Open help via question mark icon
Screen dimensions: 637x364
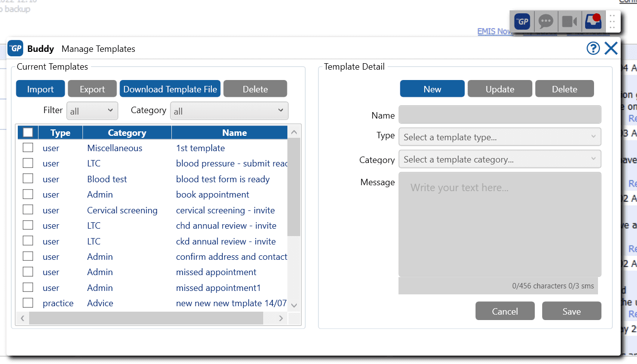[x=593, y=48]
